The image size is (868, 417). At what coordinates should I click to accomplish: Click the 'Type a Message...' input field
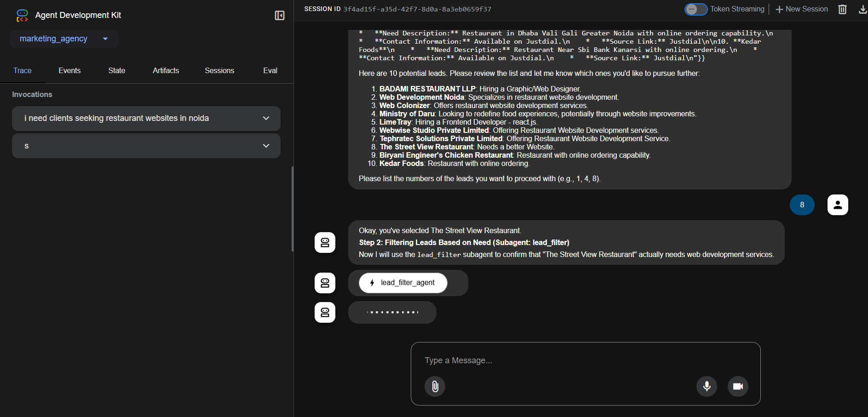tap(585, 360)
